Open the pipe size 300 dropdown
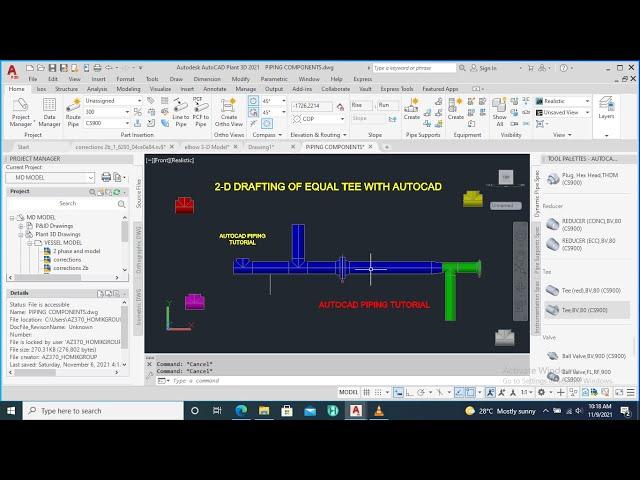 click(127, 112)
